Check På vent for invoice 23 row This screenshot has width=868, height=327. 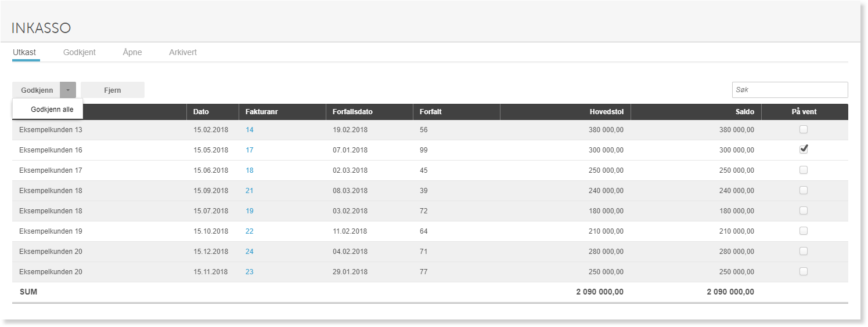coord(804,271)
